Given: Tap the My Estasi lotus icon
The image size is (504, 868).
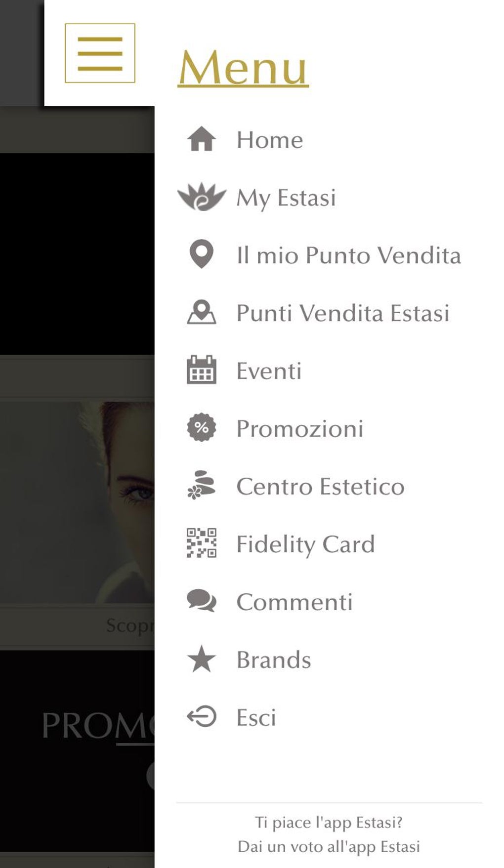Looking at the screenshot, I should [202, 197].
